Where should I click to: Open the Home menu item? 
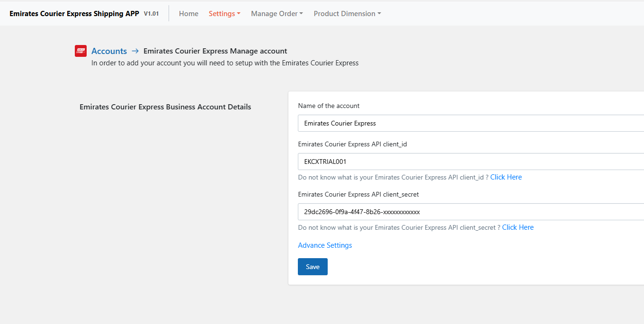click(188, 14)
